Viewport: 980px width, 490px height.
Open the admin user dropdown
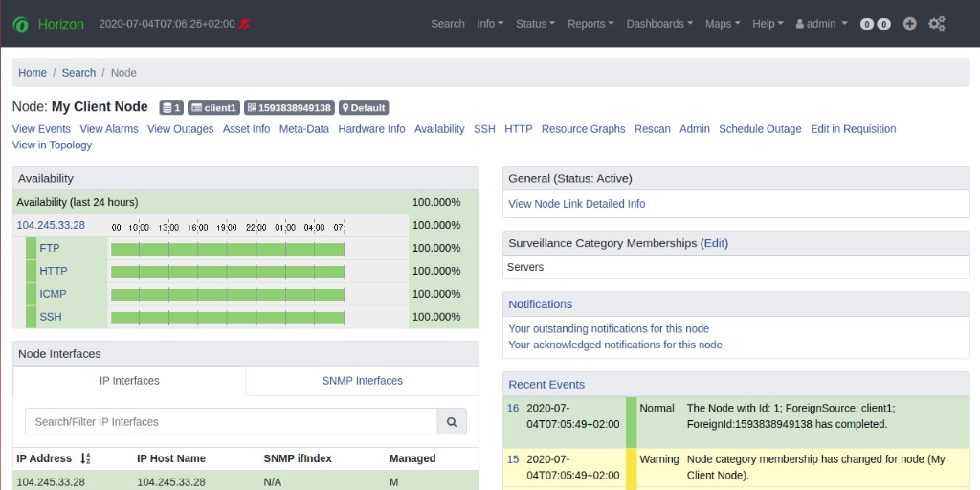(821, 24)
